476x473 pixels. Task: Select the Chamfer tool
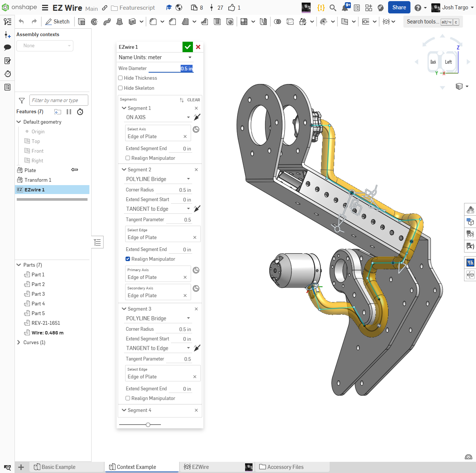172,22
